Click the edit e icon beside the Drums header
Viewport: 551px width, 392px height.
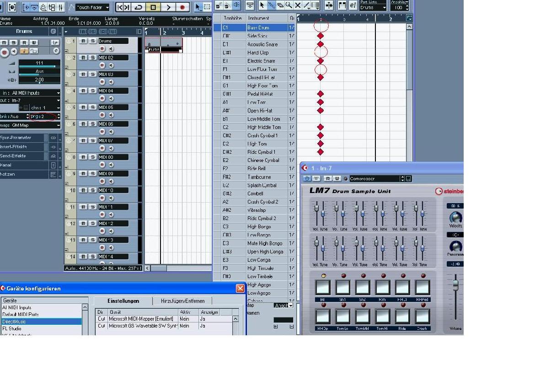53,31
